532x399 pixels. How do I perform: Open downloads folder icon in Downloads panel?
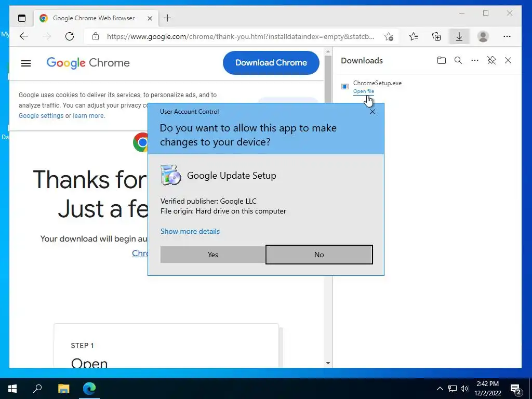442,60
